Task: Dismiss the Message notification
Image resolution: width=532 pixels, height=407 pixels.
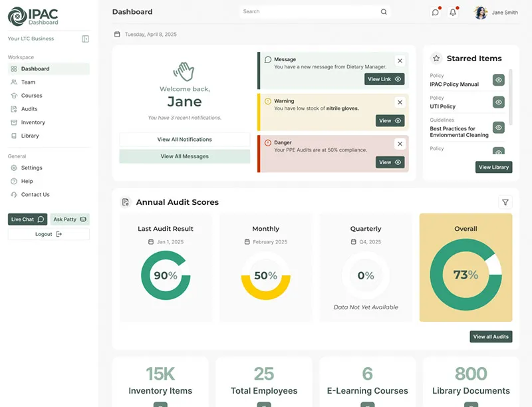Action: tap(400, 61)
